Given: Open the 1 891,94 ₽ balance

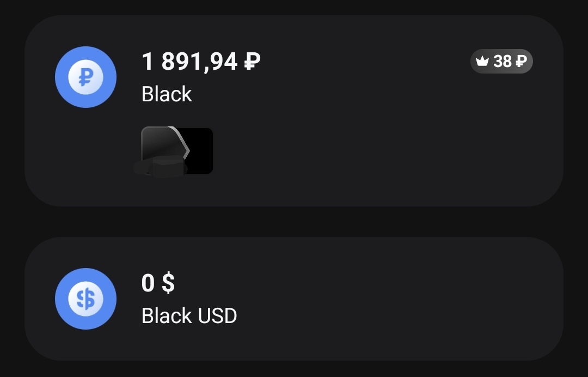Looking at the screenshot, I should tap(201, 61).
